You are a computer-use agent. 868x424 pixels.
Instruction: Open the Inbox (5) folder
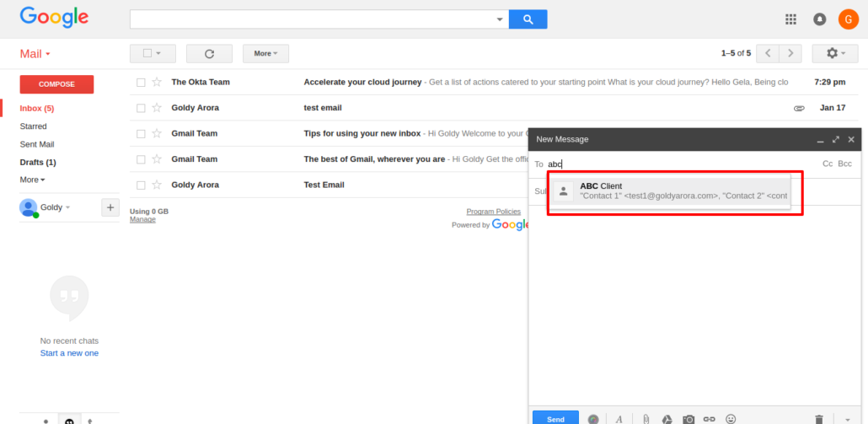click(37, 108)
